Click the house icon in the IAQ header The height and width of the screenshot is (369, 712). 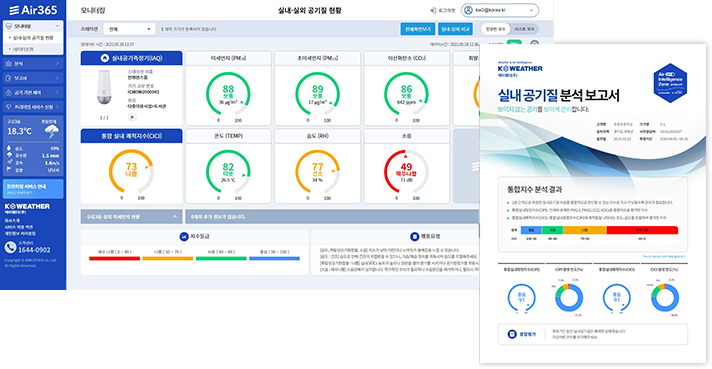click(x=105, y=58)
